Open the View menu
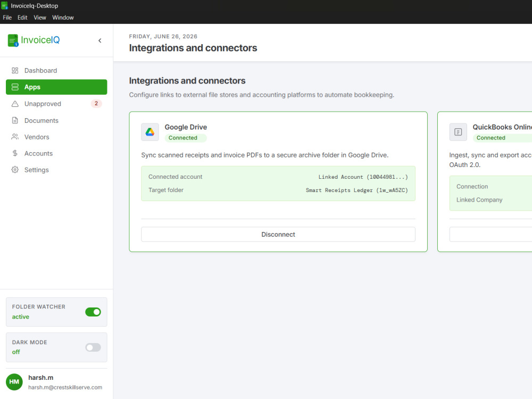This screenshot has width=532, height=399. tap(40, 18)
